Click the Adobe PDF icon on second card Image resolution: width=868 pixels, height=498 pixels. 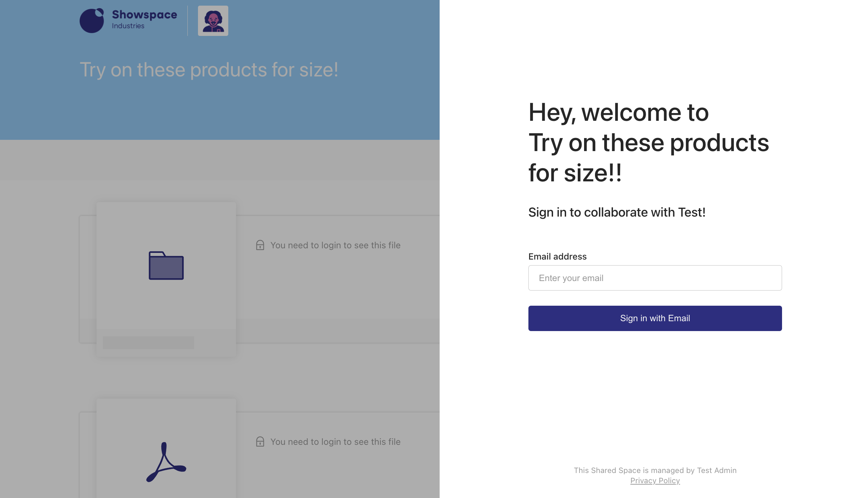[x=166, y=462]
